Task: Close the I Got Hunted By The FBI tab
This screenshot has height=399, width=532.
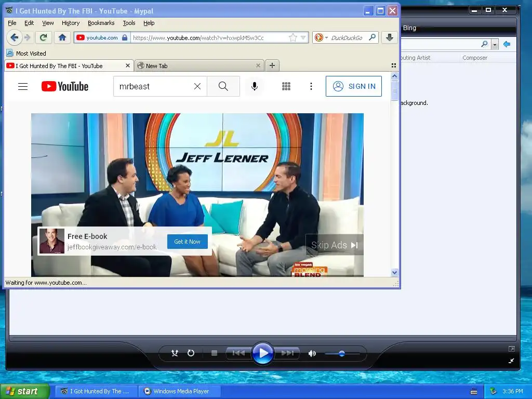Action: point(128,65)
